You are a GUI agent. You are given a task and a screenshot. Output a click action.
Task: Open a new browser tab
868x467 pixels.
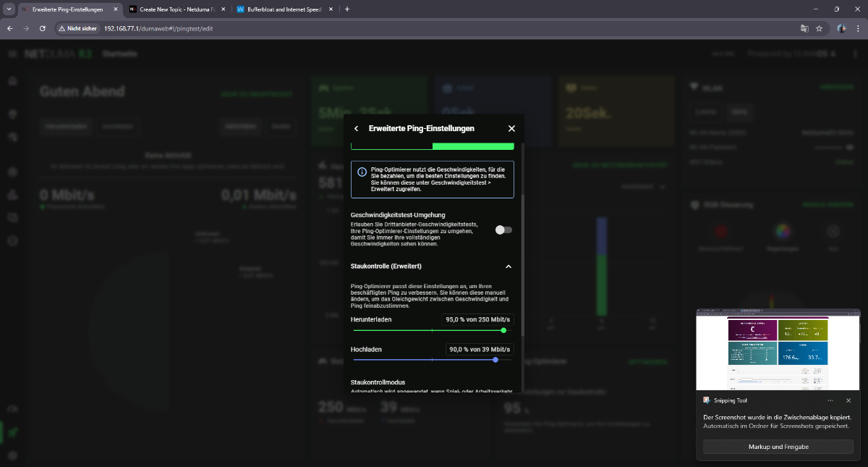click(x=347, y=9)
